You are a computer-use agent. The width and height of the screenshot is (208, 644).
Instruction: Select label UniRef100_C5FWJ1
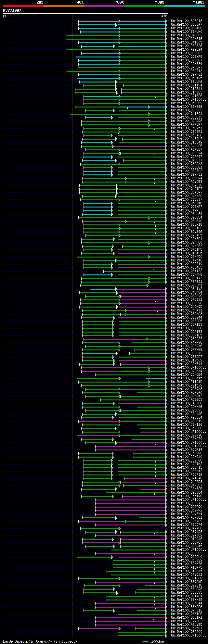pos(187,310)
